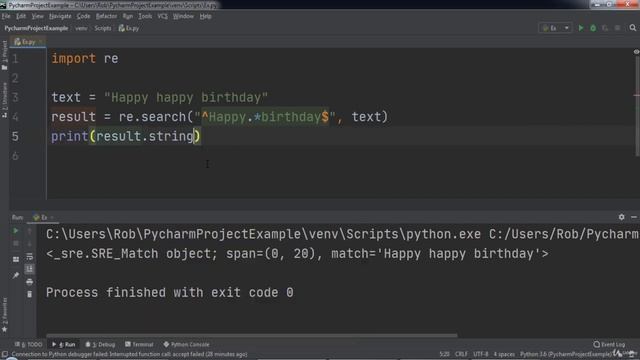Click in the "import re" line

(85, 58)
